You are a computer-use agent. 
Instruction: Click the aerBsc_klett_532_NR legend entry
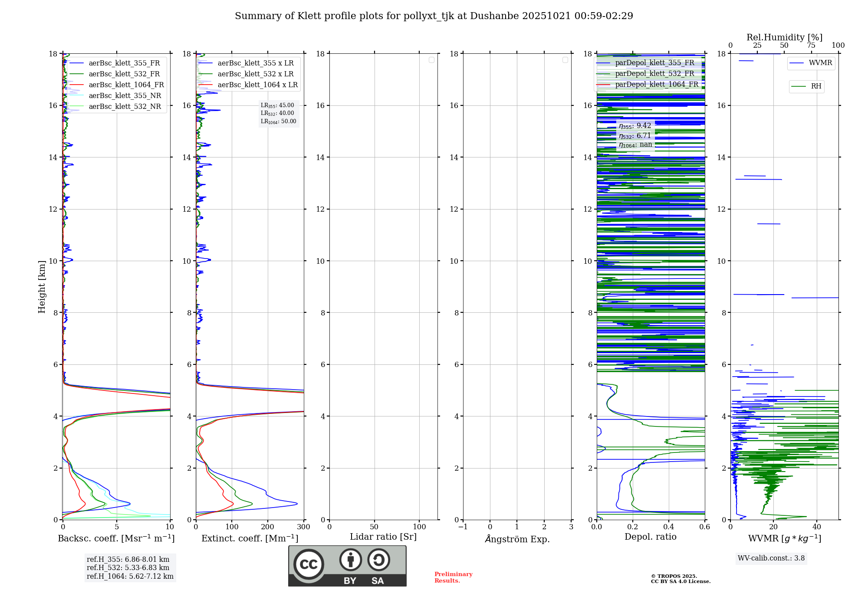coord(125,107)
